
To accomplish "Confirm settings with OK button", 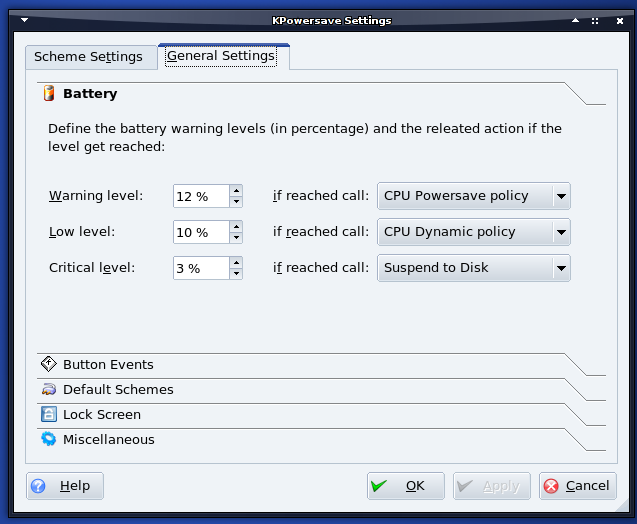I will [x=406, y=486].
